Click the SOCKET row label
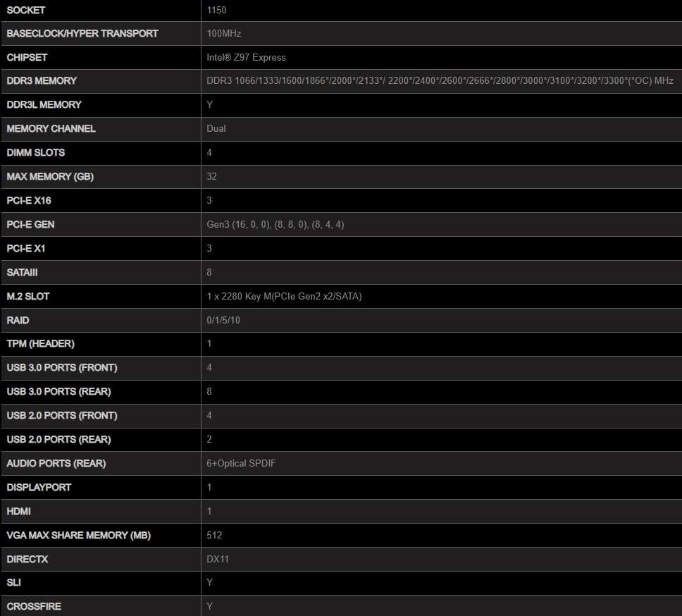 [x=25, y=10]
